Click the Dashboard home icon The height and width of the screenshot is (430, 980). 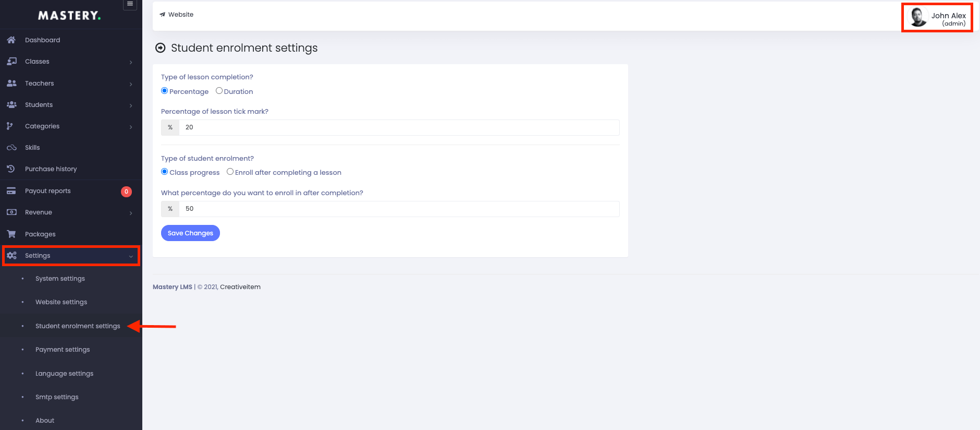11,40
